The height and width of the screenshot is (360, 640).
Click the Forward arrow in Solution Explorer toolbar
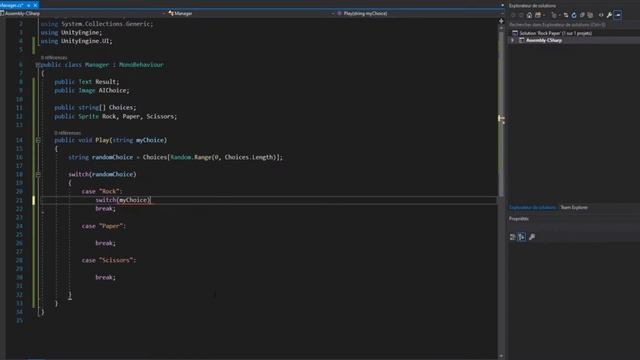[x=521, y=15]
